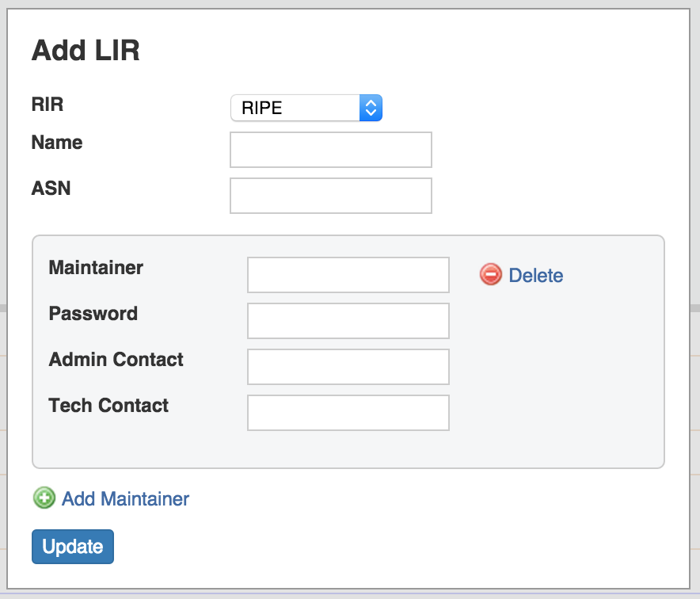Select the Tech Contact input field
The width and height of the screenshot is (700, 599).
(348, 413)
